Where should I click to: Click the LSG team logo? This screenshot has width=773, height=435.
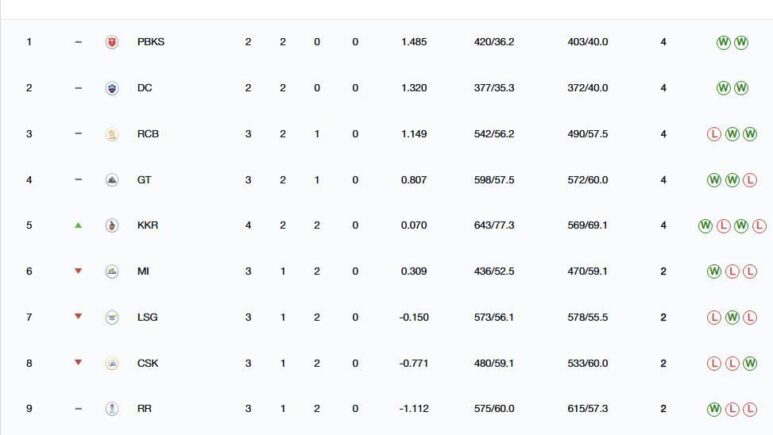pyautogui.click(x=112, y=317)
